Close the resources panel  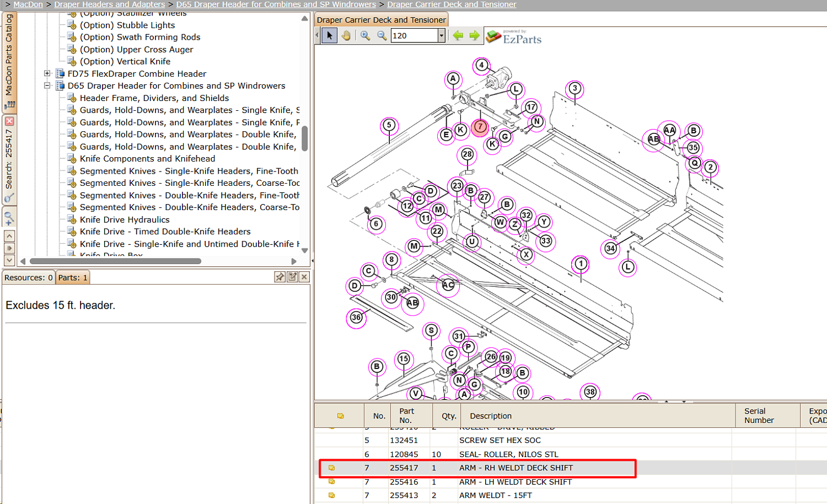pyautogui.click(x=304, y=277)
